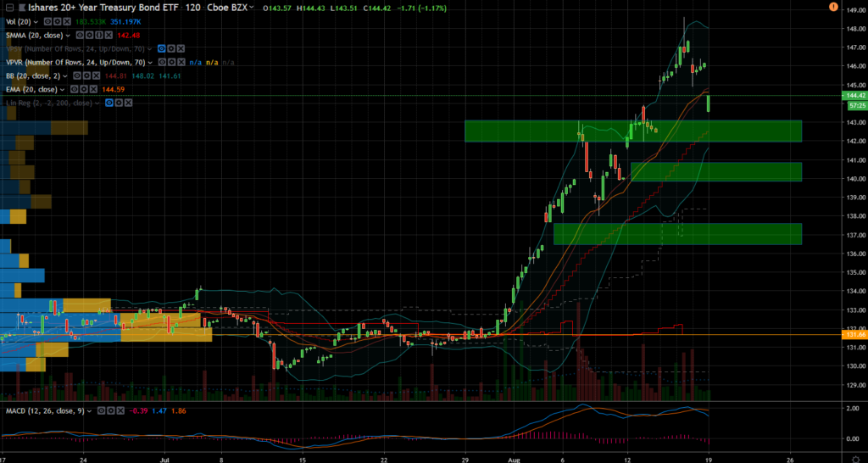Remove the Vol (20) indicator with X
This screenshot has height=463, width=868.
click(67, 21)
